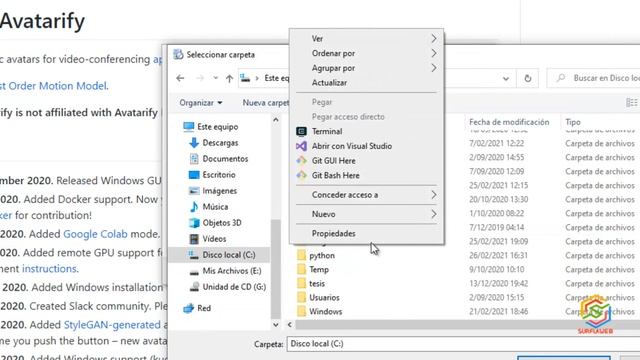Open recent locations dropdown arrow
640x360 pixels.
[215, 78]
